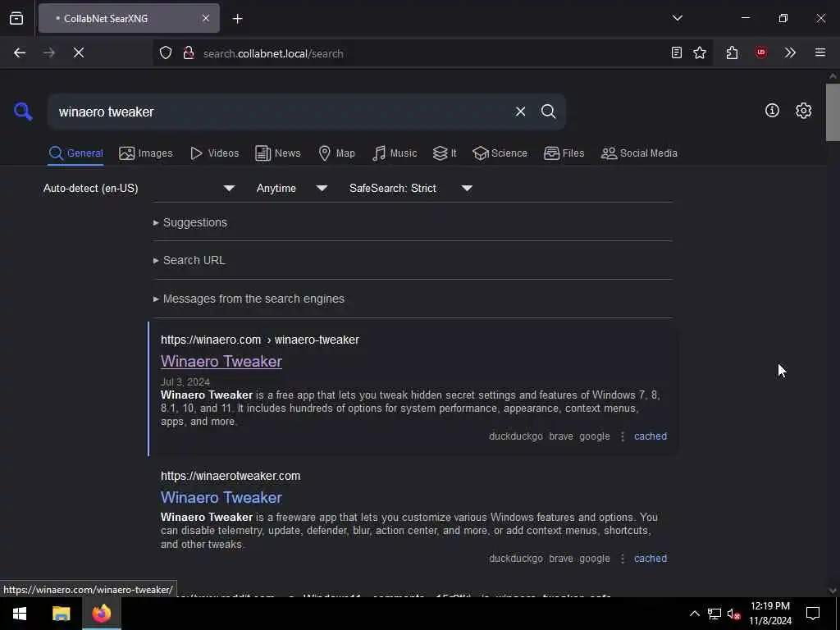The image size is (840, 630).
Task: Open the preferences gear icon
Action: (x=803, y=111)
